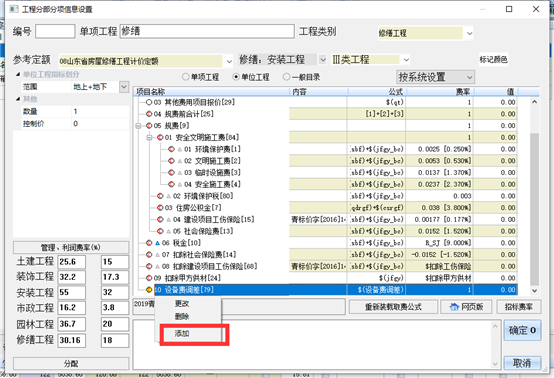Viewport: 554px width, 378px height.
Task: Click the 重新装载取费公式 button
Action: [393, 307]
